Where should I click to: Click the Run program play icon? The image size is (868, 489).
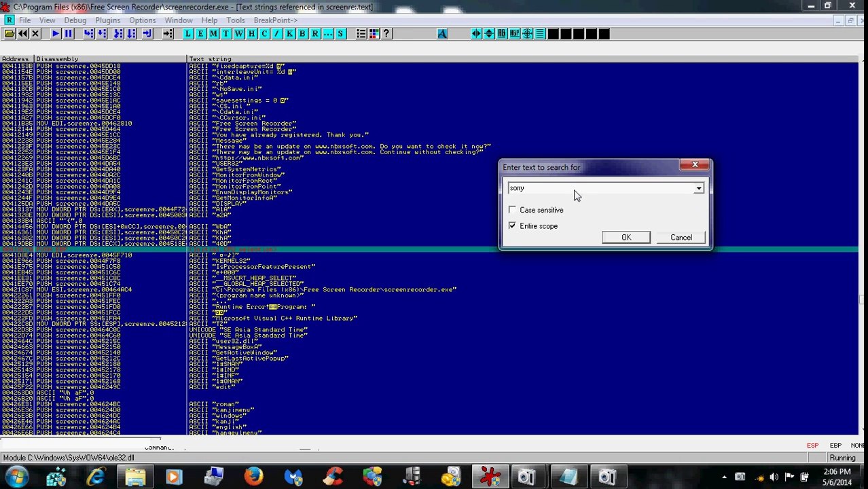(55, 34)
